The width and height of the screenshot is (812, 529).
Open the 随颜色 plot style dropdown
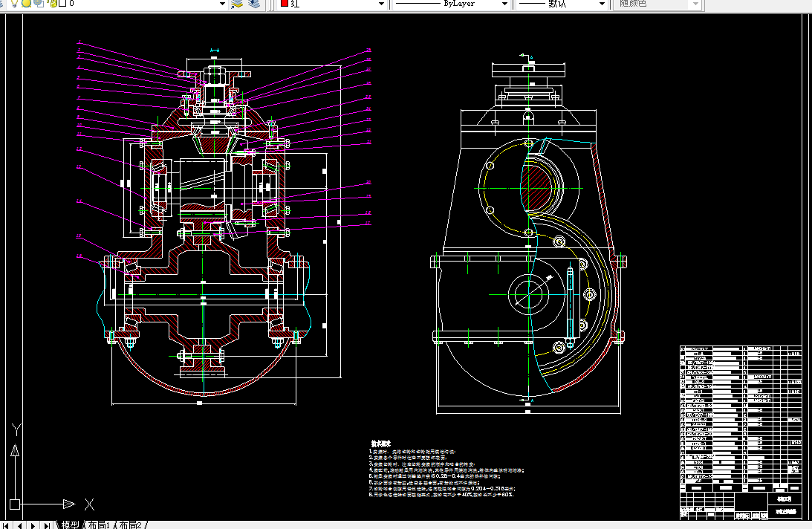696,4
